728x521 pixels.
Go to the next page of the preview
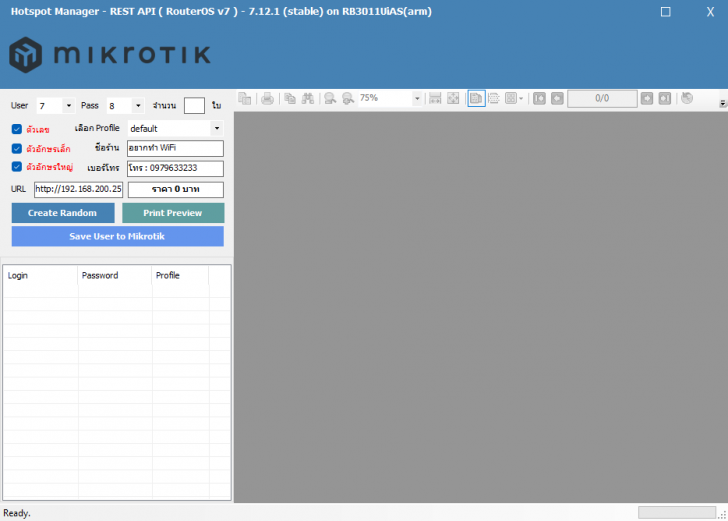(647, 98)
